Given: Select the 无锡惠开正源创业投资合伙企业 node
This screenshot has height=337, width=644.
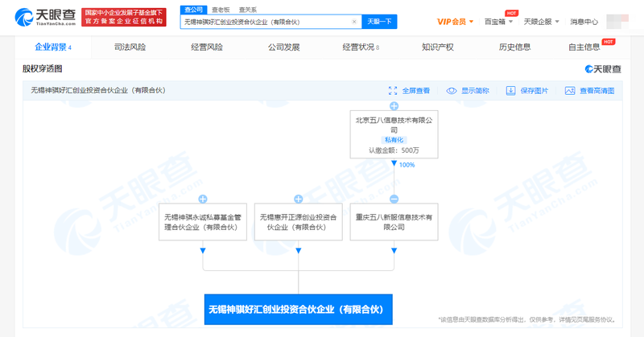Looking at the screenshot, I should pos(298,222).
